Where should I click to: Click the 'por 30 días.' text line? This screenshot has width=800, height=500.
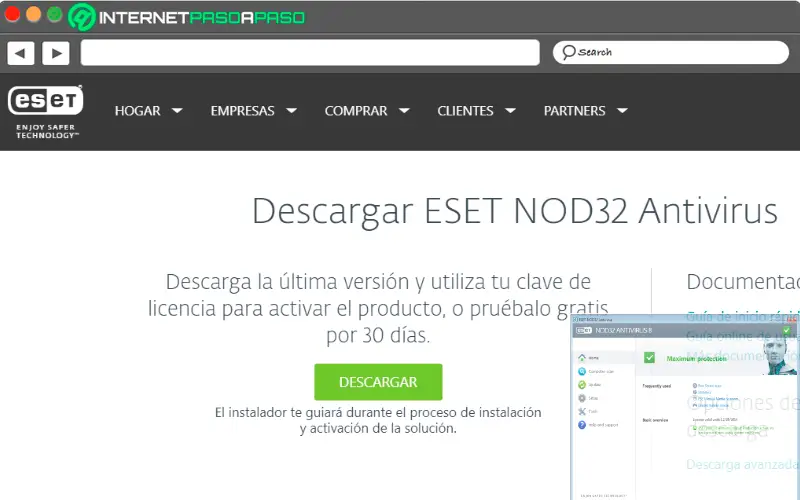[x=378, y=335]
